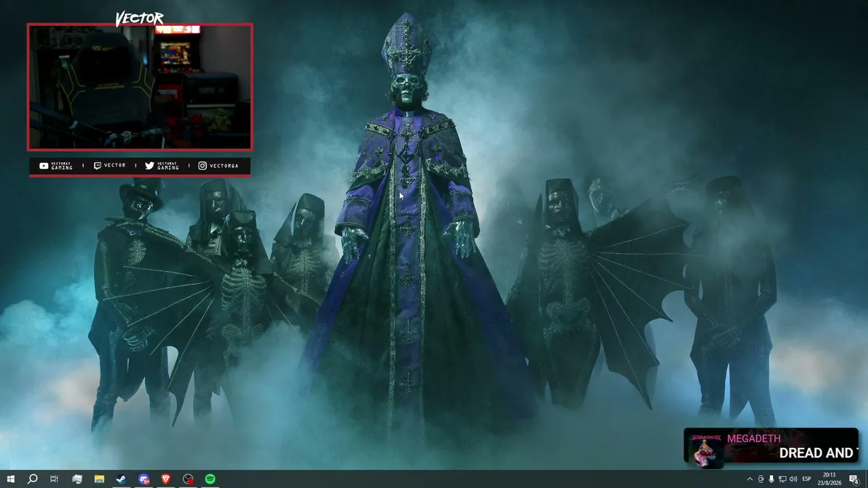Open the Brave browser from the taskbar
This screenshot has width=868, height=488.
pos(166,479)
